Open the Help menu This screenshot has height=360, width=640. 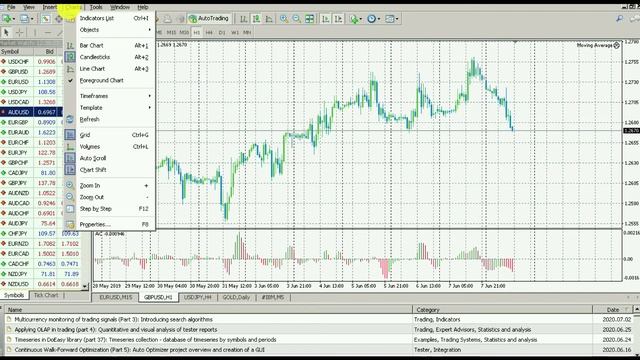click(x=142, y=7)
